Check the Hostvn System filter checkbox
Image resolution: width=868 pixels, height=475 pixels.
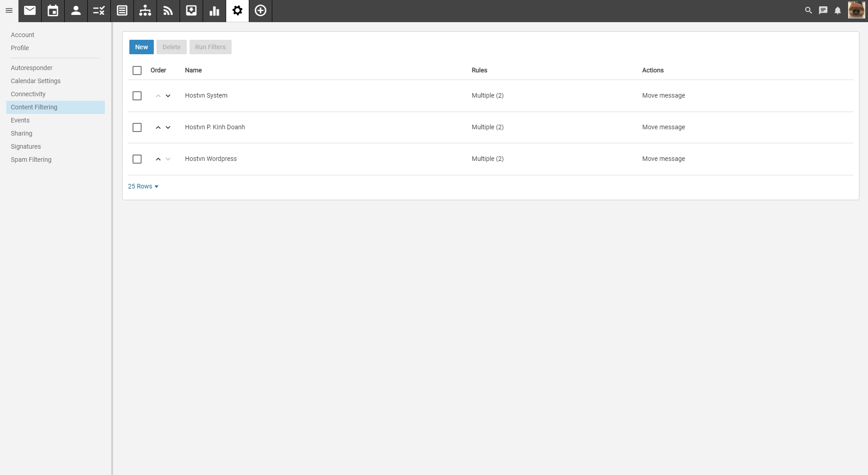tap(137, 96)
